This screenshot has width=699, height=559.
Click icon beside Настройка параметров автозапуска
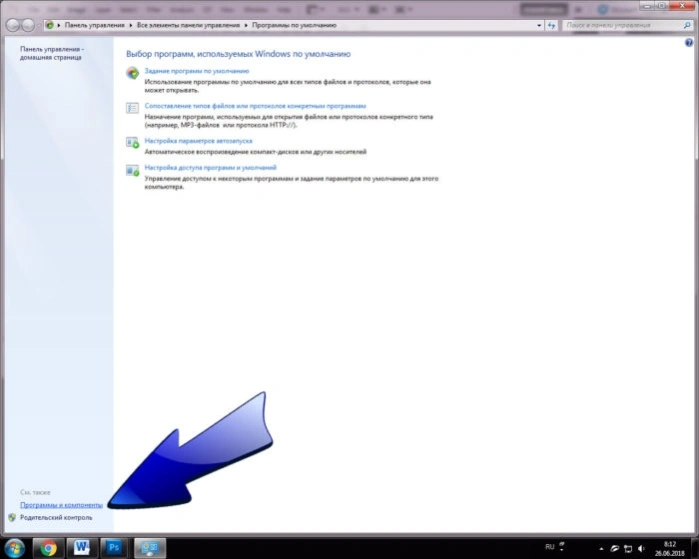[x=132, y=143]
